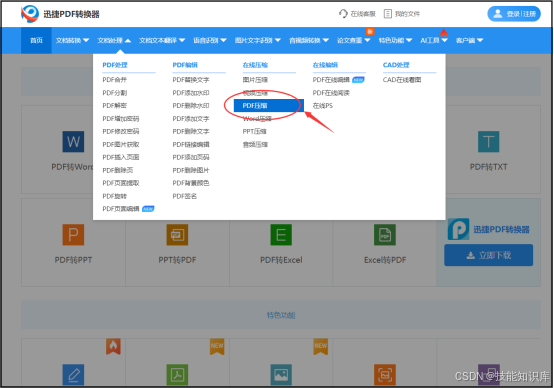Image resolution: width=554 pixels, height=388 pixels.
Task: Click the PDF转PPT orange P icon
Action: click(73, 235)
